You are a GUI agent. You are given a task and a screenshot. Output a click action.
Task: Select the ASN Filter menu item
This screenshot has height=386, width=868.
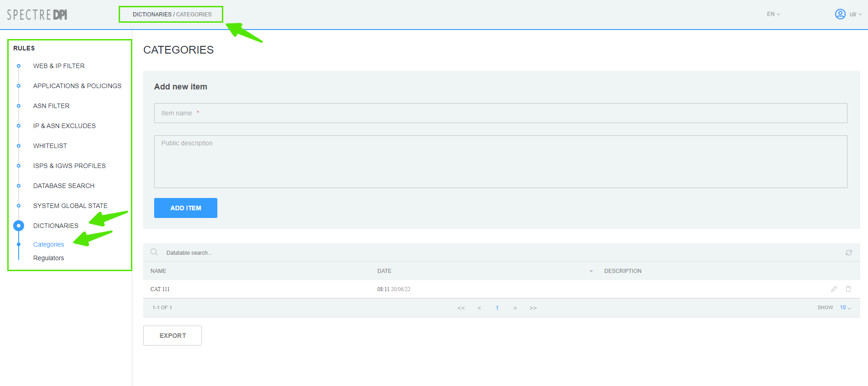(x=51, y=106)
